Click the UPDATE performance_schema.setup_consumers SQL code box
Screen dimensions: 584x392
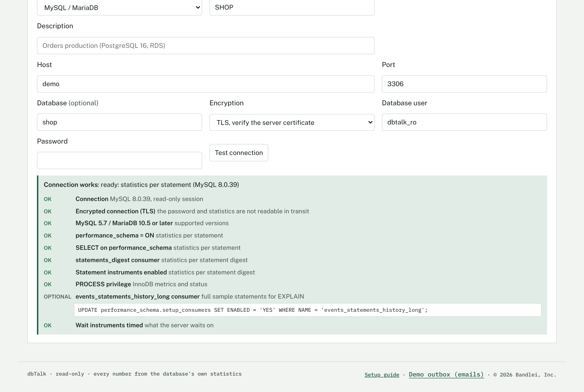[308, 310]
